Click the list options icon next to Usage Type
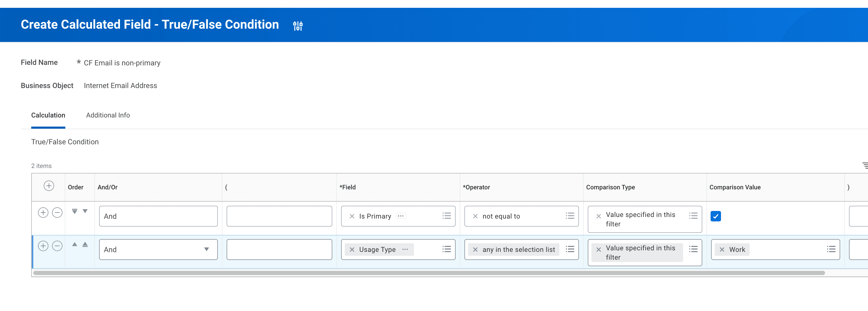 click(x=447, y=250)
